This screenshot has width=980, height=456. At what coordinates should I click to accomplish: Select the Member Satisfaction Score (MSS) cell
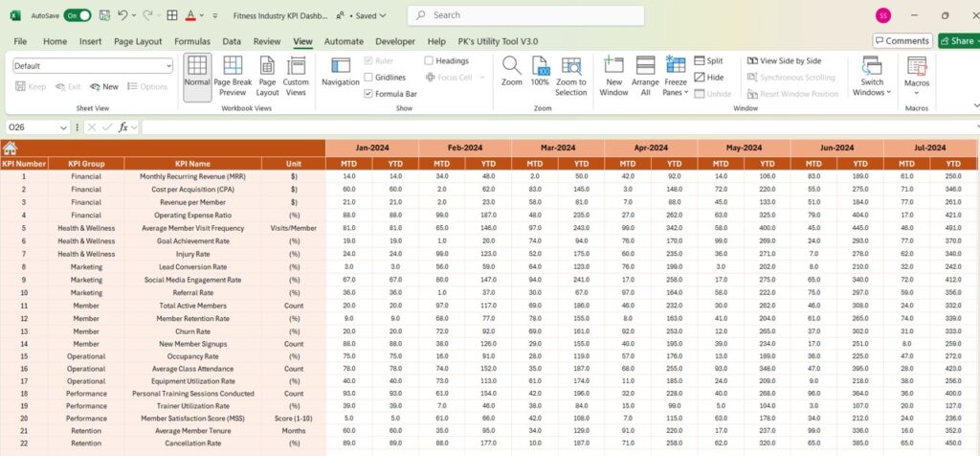pyautogui.click(x=193, y=419)
